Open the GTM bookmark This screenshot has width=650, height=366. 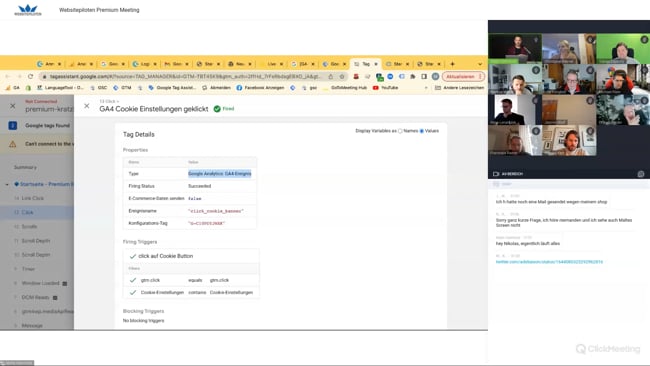(123, 88)
